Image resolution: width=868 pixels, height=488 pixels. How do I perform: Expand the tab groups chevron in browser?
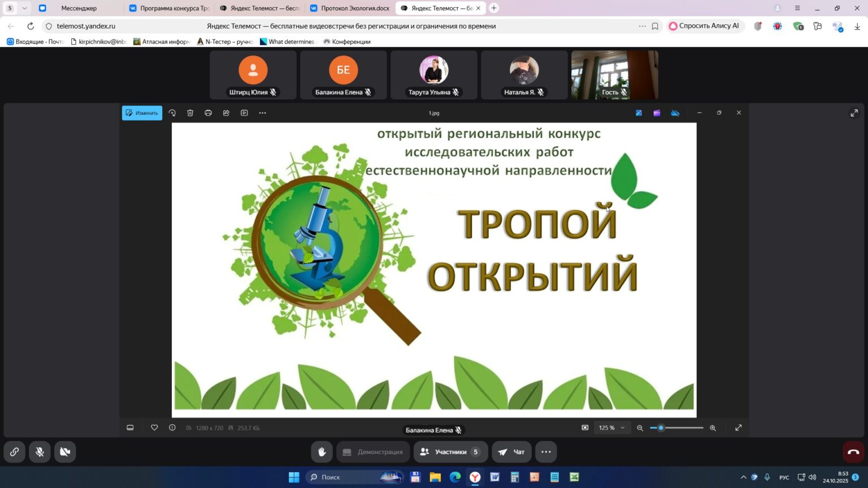[24, 8]
